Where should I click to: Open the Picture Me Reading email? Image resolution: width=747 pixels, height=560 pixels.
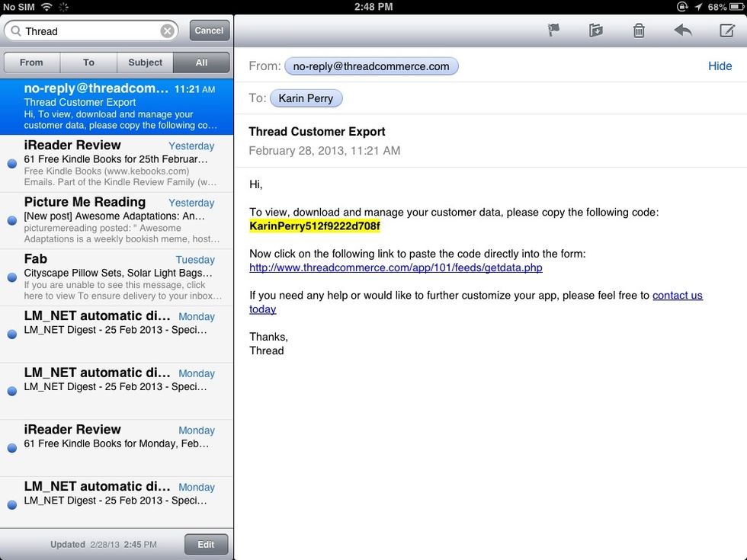pos(117,220)
